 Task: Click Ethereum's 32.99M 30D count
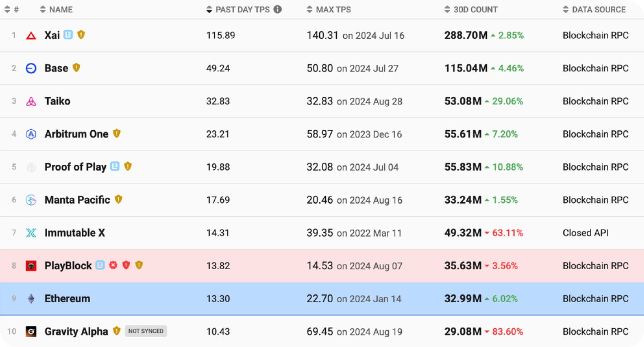[463, 299]
